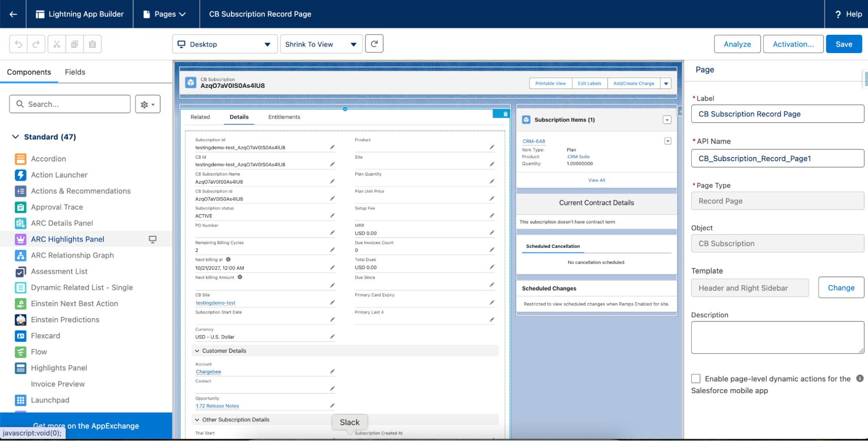Click the undo icon in toolbar
This screenshot has height=441, width=868.
coord(18,44)
